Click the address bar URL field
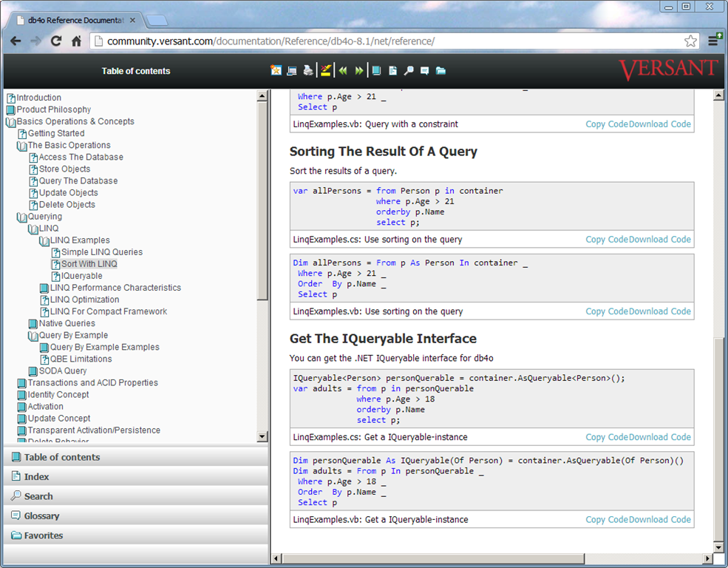Image resolution: width=728 pixels, height=568 pixels. (384, 41)
